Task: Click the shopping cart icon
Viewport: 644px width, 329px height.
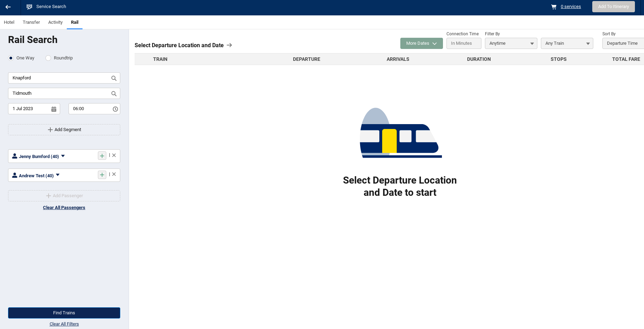Action: point(554,7)
